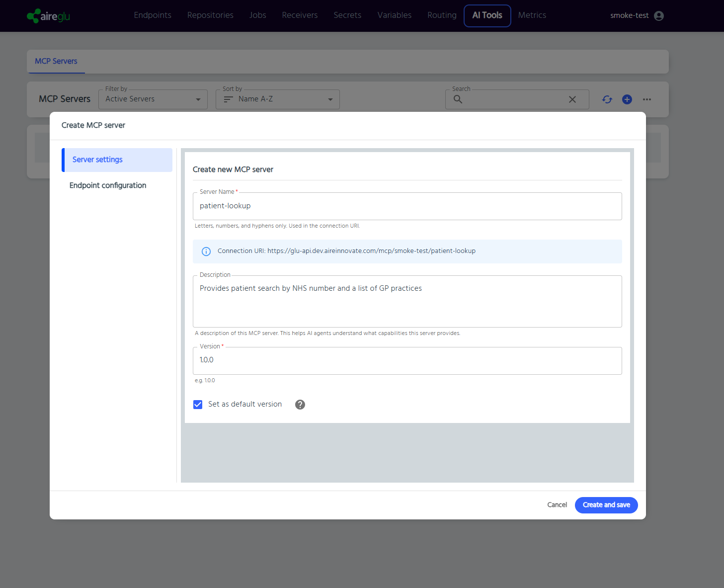Expand the Filter by Active Servers dropdown

(153, 99)
